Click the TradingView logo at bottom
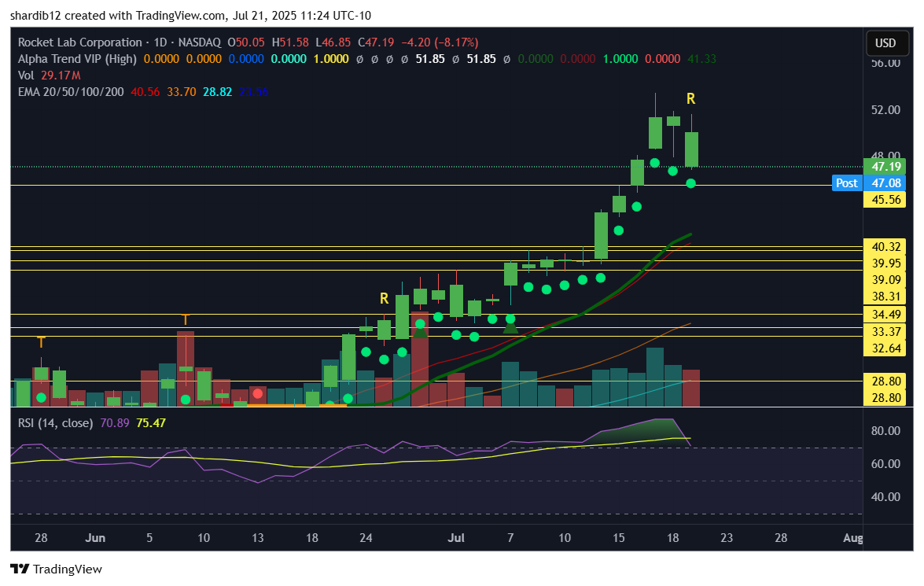The height and width of the screenshot is (586, 924). 57,569
